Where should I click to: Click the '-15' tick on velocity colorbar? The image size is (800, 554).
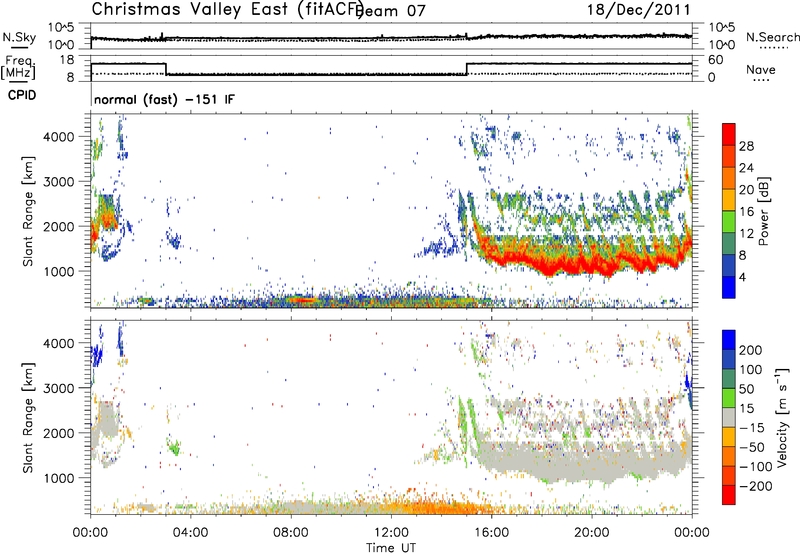pyautogui.click(x=752, y=428)
